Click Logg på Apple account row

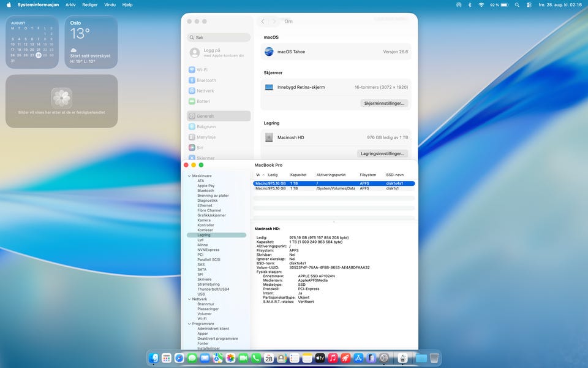coord(219,53)
